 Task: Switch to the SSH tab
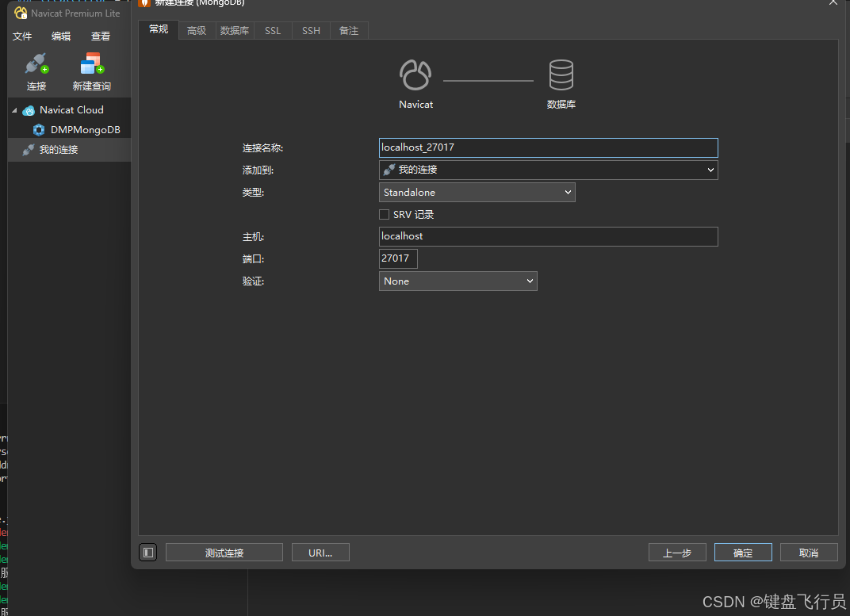click(311, 31)
